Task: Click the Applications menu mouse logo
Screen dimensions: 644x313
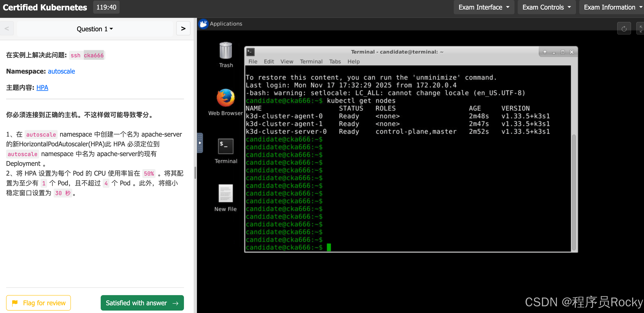Action: point(203,24)
